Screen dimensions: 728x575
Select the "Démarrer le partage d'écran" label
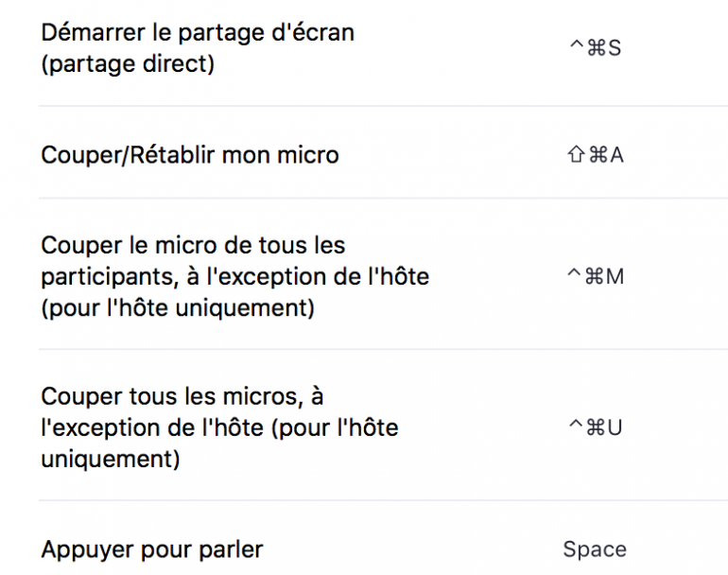[197, 32]
